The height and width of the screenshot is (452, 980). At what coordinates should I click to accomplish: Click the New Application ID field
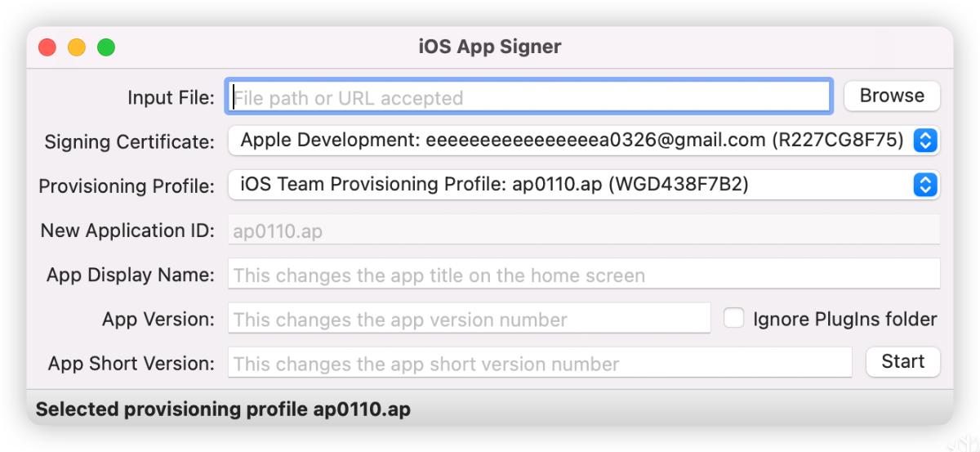click(584, 230)
